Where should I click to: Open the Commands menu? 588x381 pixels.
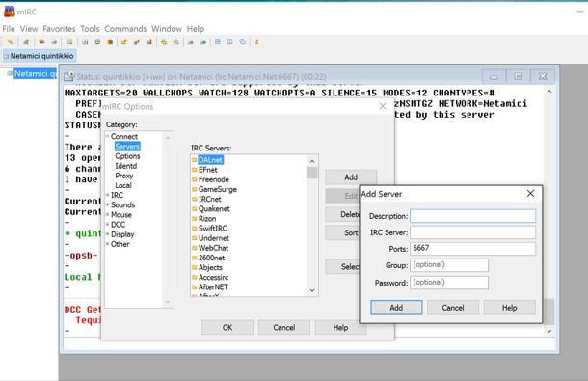point(125,29)
